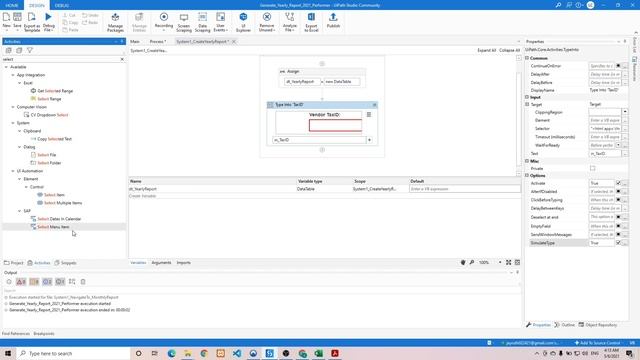
Task: Click the collapse-all icon in Activities panel toolbar
Action: click(x=19, y=50)
